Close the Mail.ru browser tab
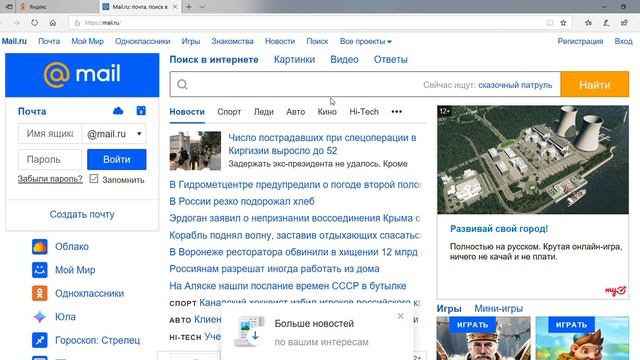 (175, 7)
